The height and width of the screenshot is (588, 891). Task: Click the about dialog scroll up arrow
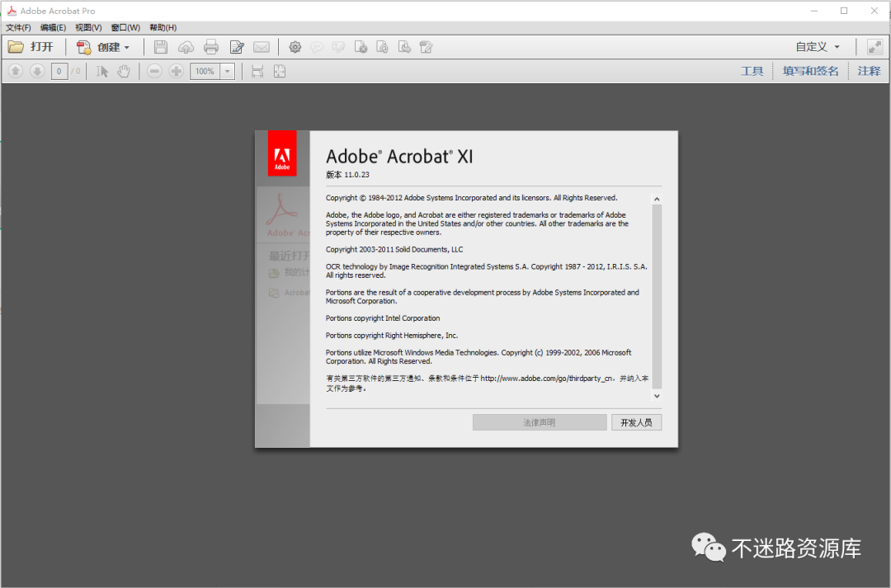[657, 199]
